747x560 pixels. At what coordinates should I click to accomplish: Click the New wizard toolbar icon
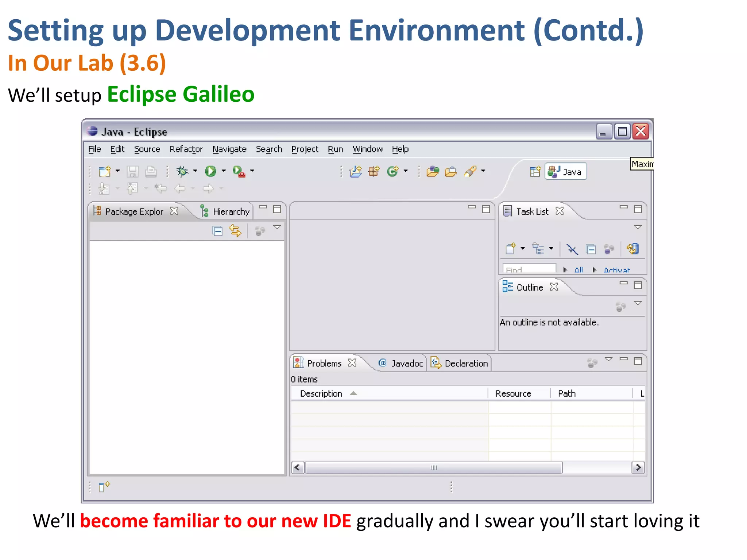pyautogui.click(x=105, y=171)
